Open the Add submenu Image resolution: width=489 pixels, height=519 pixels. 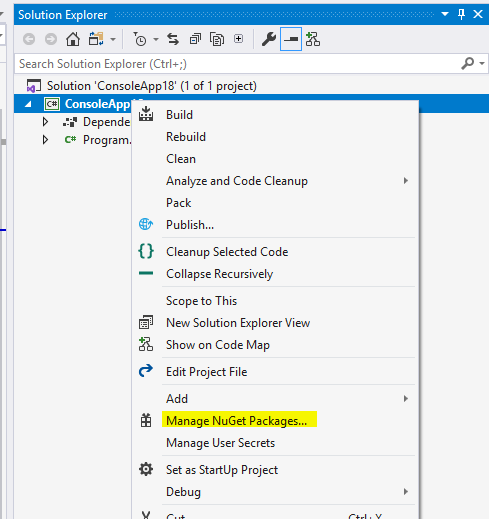pos(177,399)
